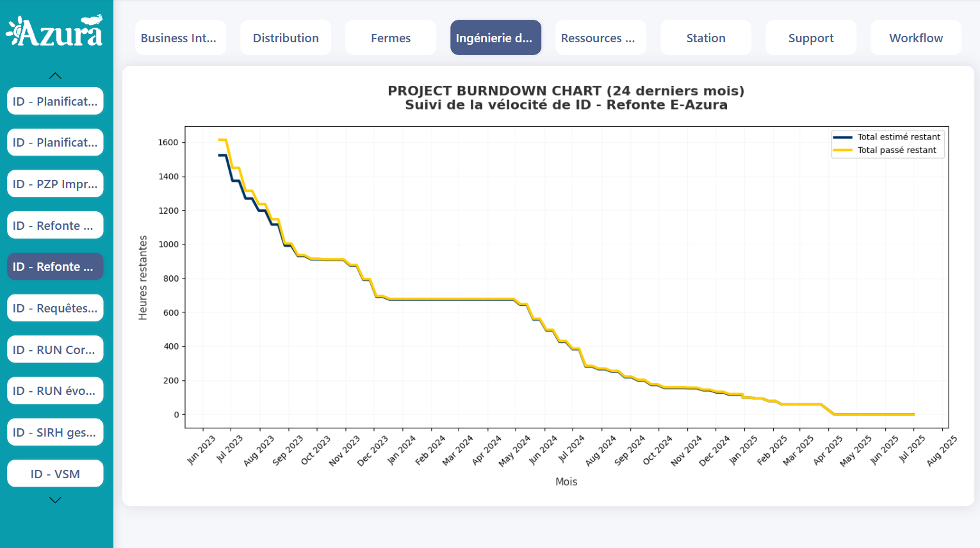The height and width of the screenshot is (548, 980).
Task: Click the yellow Total passé restant legend line
Action: click(x=842, y=150)
